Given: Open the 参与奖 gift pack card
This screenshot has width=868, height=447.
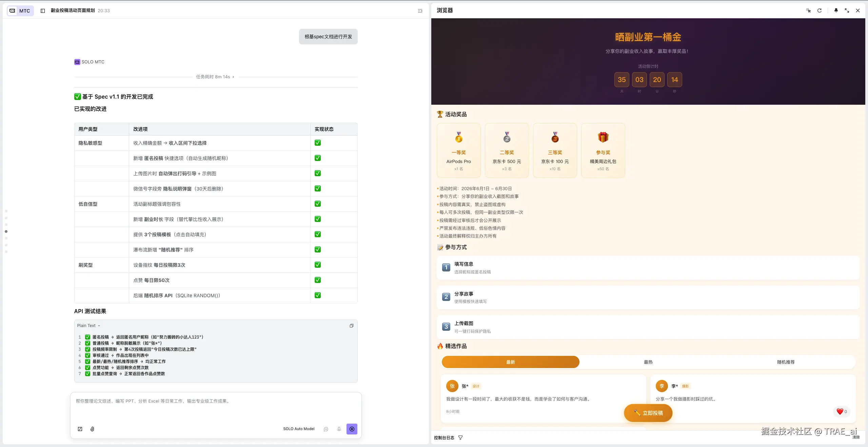Looking at the screenshot, I should pyautogui.click(x=603, y=150).
